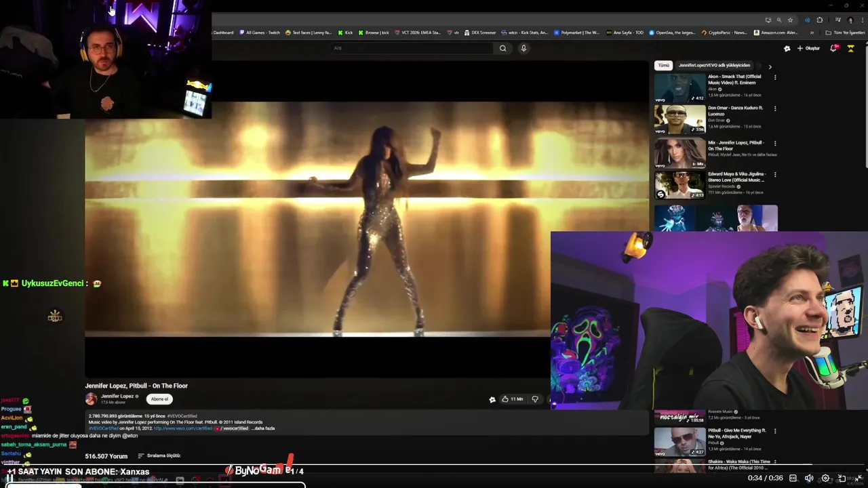
Task: Open the VCT 2026: EMEA bookmark
Action: [x=417, y=33]
